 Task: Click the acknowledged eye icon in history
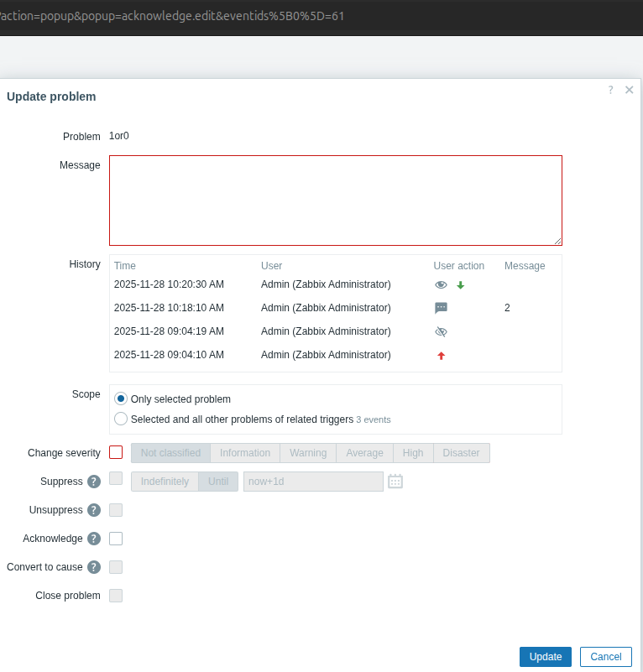441,285
